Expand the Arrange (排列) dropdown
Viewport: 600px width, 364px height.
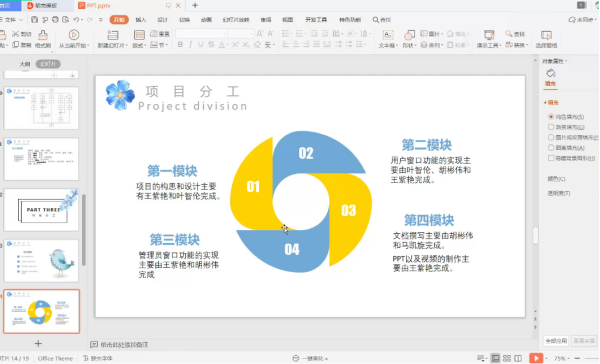click(432, 45)
